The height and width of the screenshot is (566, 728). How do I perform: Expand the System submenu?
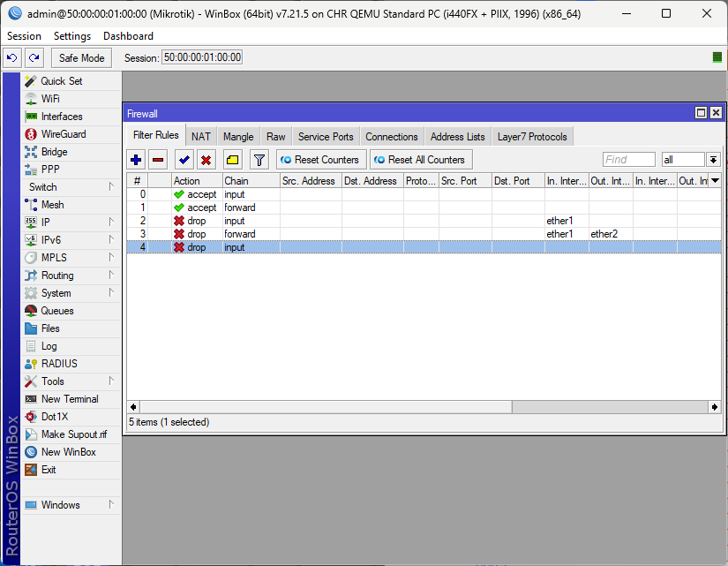(71, 293)
